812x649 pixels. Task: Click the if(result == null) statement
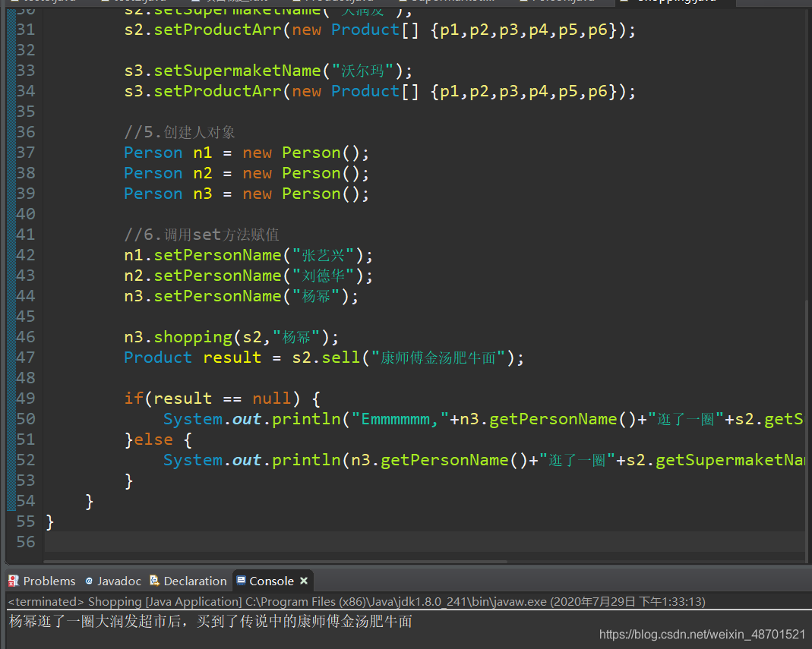pyautogui.click(x=222, y=399)
